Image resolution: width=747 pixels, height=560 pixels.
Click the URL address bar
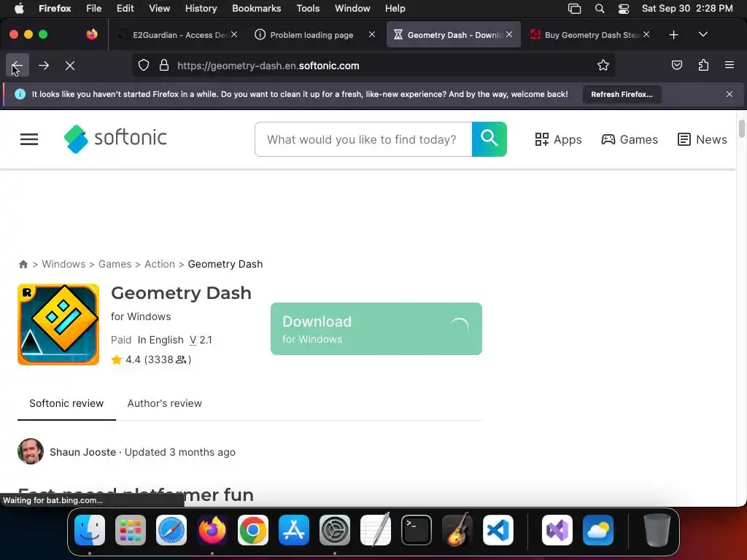click(373, 65)
